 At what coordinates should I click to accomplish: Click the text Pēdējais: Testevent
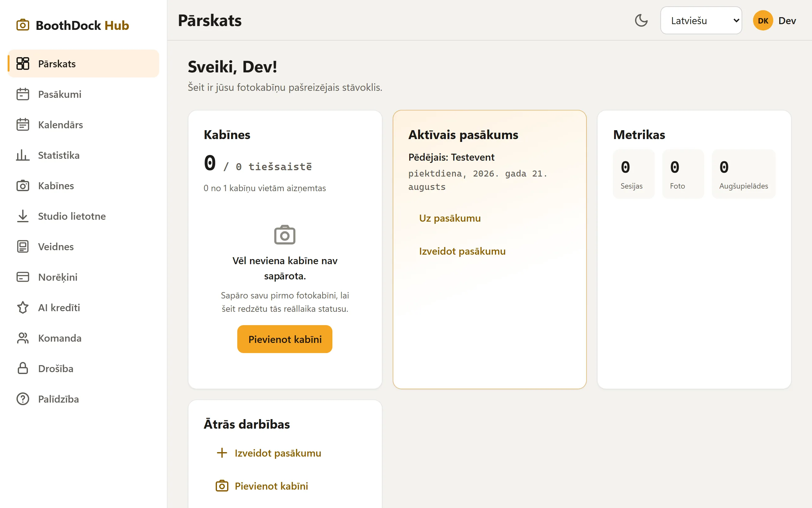coord(451,157)
